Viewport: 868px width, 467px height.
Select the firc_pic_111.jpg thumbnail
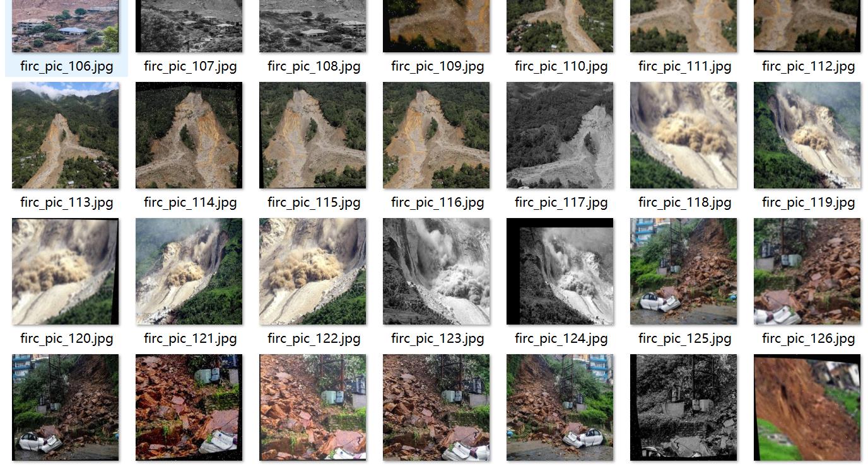coord(684,26)
